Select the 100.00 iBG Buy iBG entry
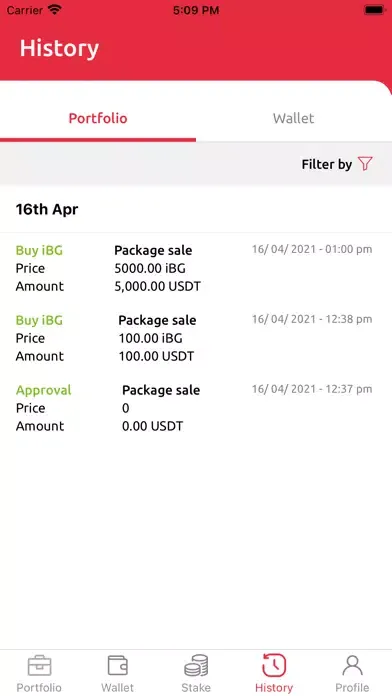 [196, 338]
